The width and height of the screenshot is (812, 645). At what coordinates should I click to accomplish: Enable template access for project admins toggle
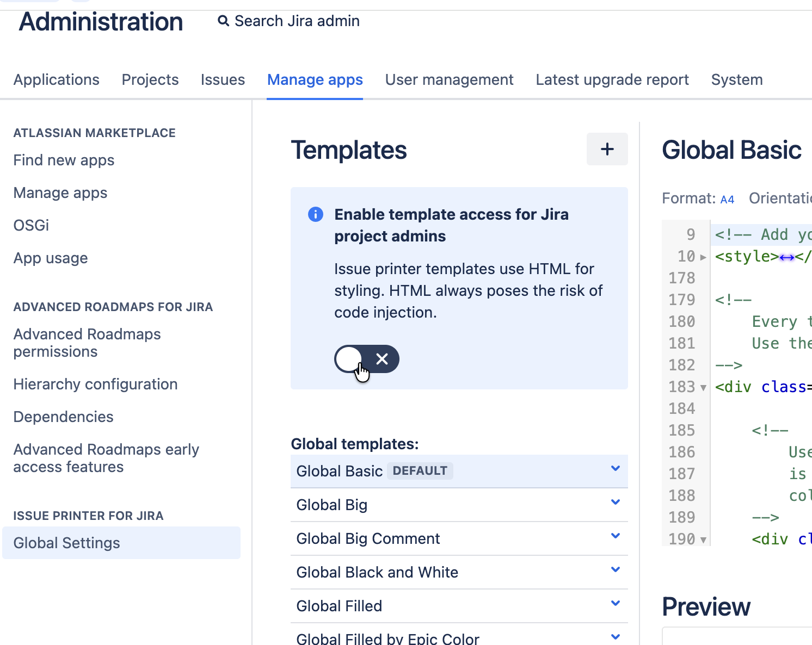pos(366,359)
